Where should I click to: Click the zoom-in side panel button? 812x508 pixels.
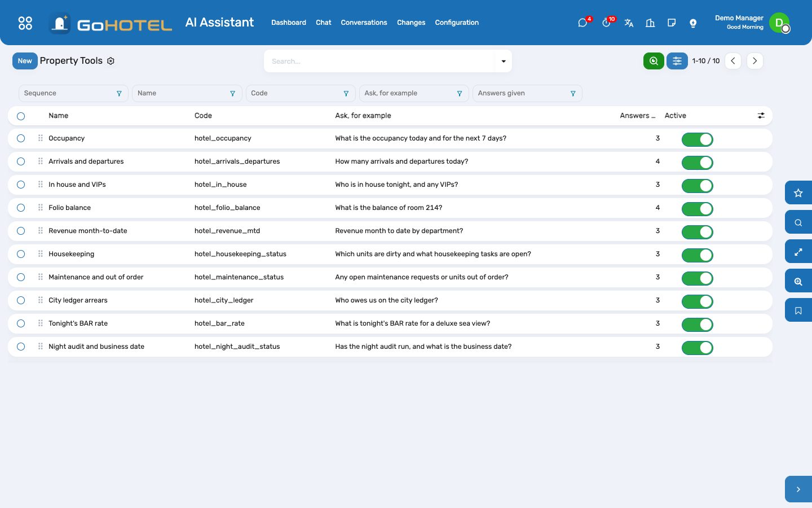(x=798, y=281)
